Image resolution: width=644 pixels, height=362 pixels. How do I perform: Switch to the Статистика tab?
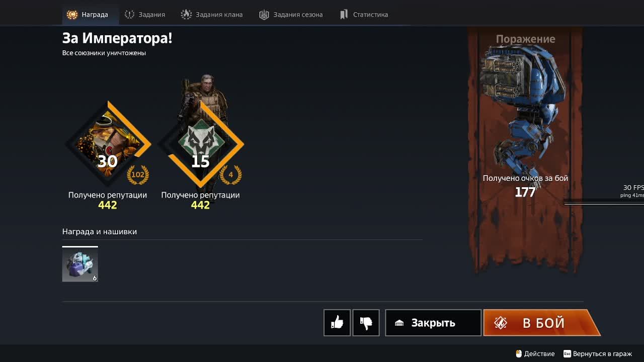364,15
